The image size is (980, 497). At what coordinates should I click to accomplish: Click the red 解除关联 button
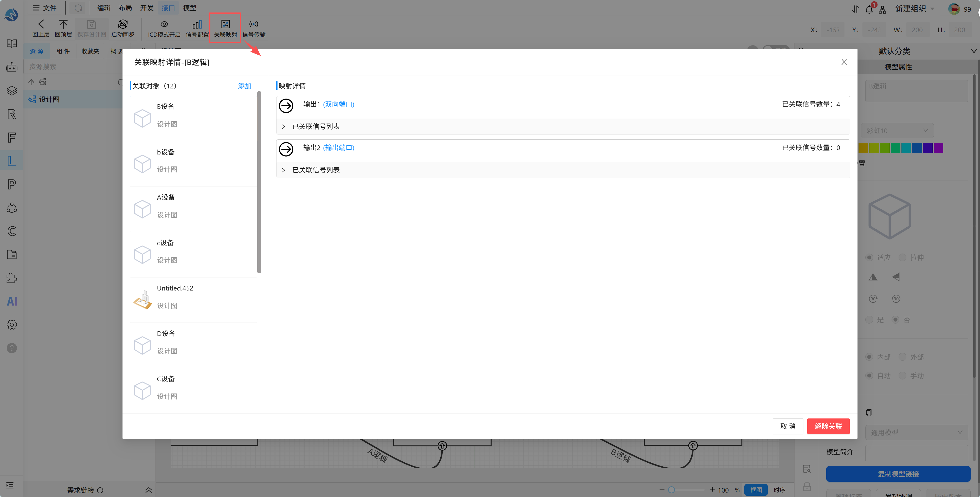tap(828, 426)
